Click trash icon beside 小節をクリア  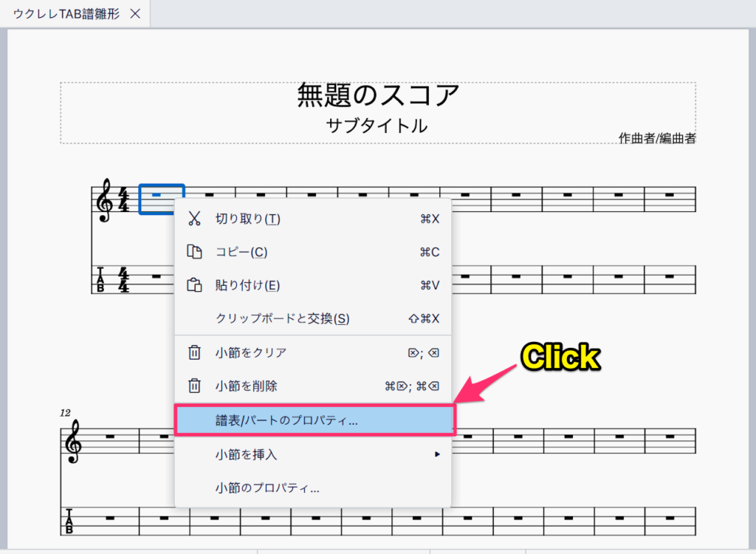point(194,352)
